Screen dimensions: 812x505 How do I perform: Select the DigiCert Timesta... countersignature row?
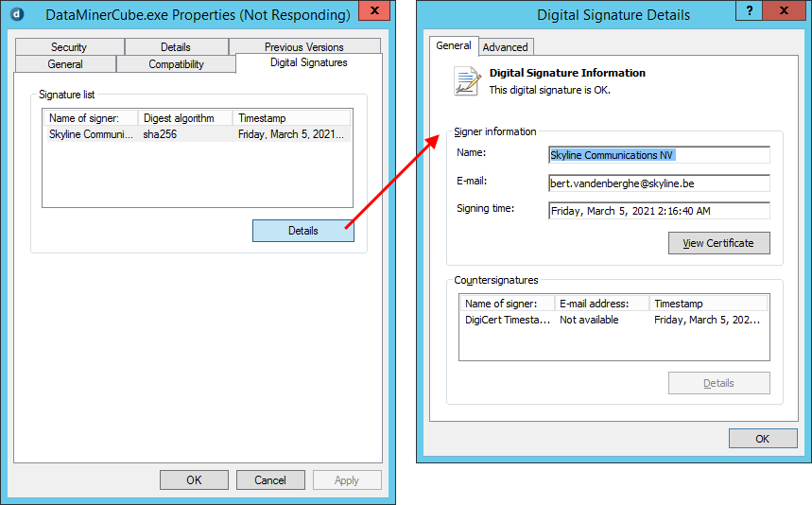pyautogui.click(x=613, y=320)
